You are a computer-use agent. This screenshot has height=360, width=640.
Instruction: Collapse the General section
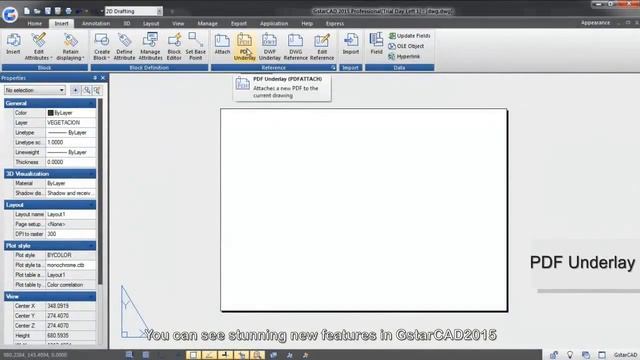(91, 103)
